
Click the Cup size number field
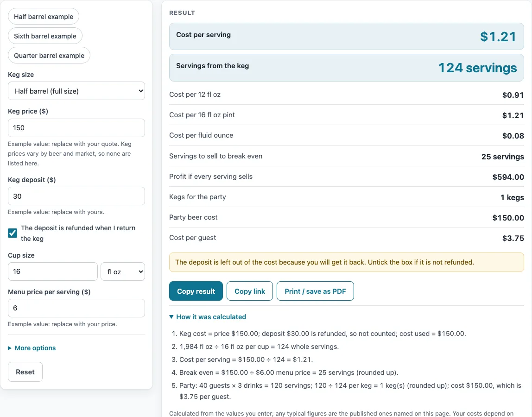click(52, 272)
